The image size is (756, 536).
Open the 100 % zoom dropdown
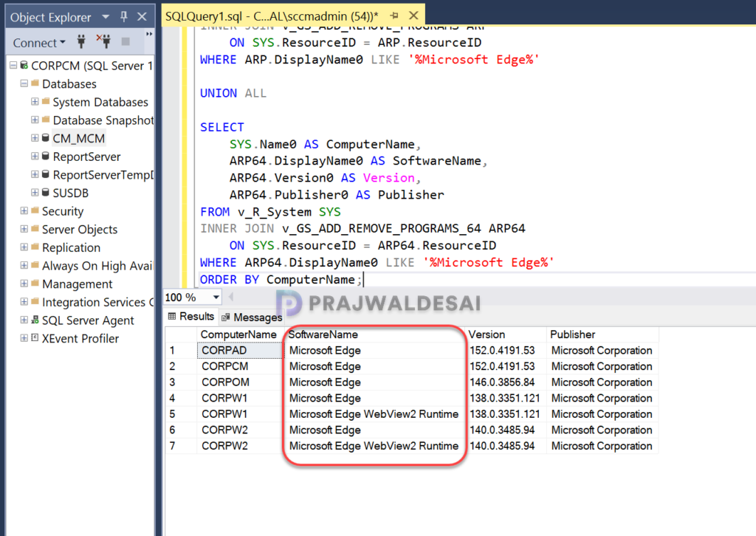tap(216, 298)
